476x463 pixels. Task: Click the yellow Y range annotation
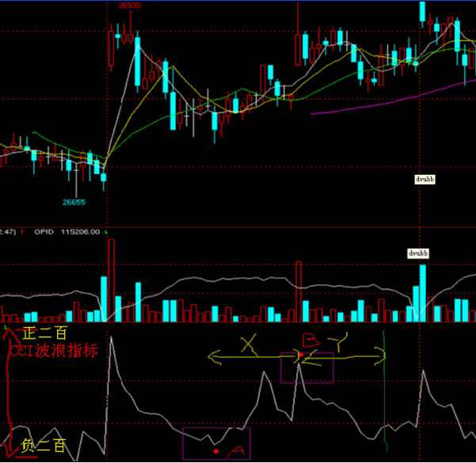[x=341, y=344]
